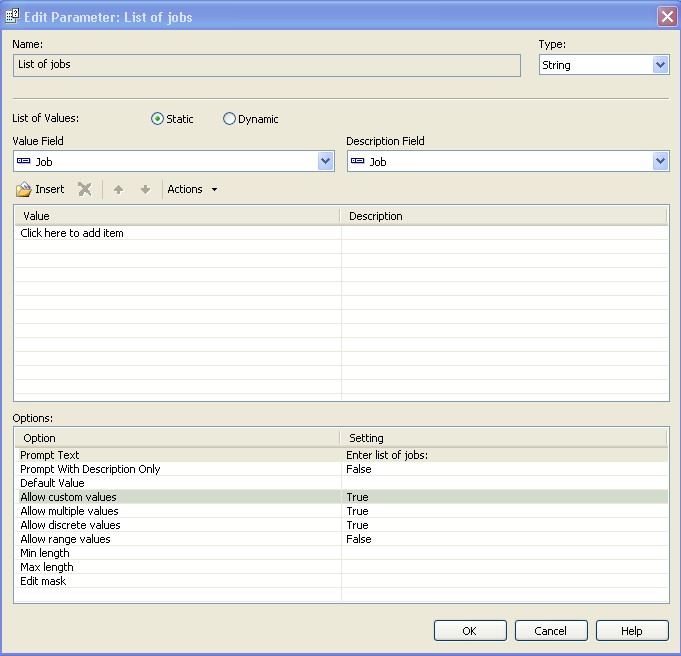Open the Type dropdown showing String
681x656 pixels.
tap(660, 65)
